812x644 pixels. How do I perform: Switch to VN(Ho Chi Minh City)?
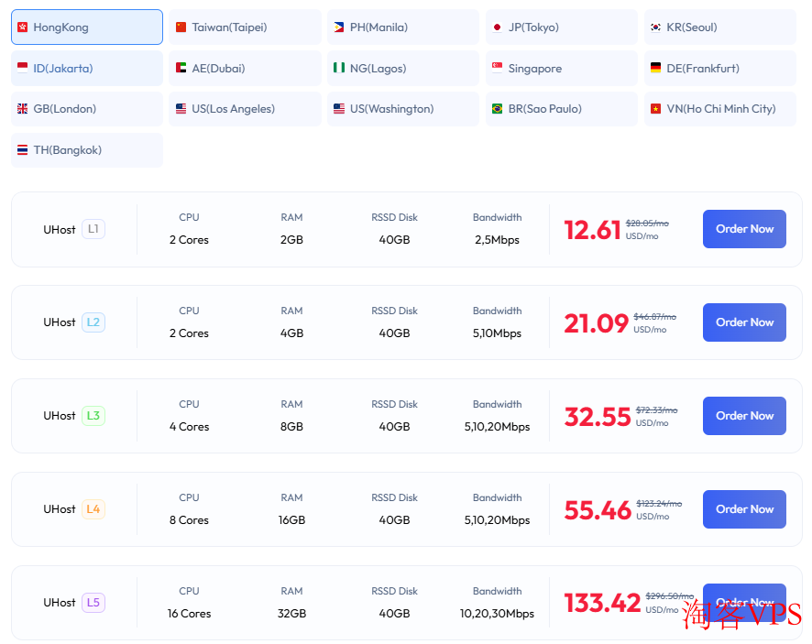[719, 109]
